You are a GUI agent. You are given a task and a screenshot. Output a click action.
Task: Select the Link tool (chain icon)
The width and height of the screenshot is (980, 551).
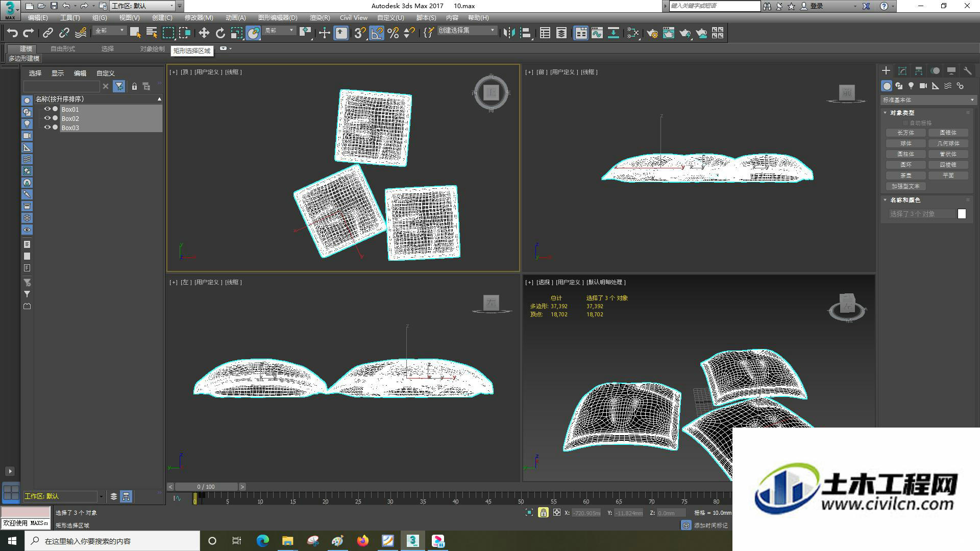point(48,33)
